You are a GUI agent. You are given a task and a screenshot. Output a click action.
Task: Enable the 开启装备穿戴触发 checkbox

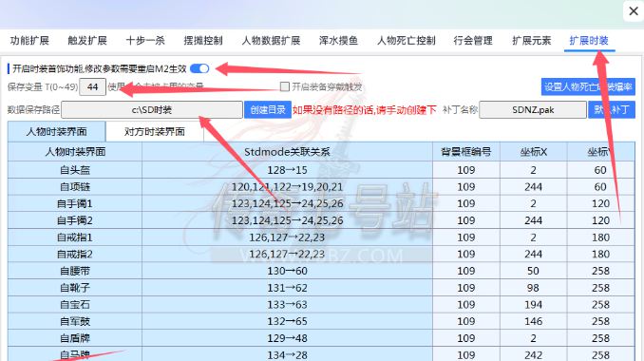(x=284, y=86)
